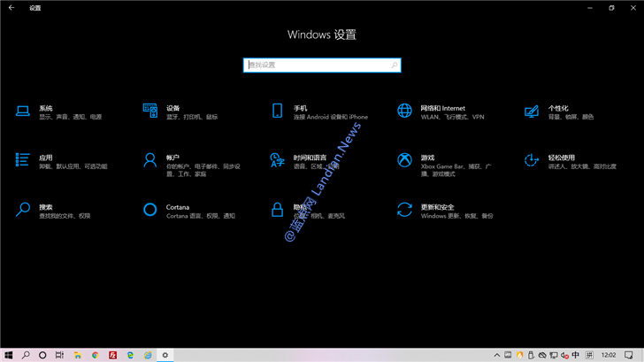Close the 设置 window
Image resolution: width=644 pixels, height=362 pixels.
[633, 8]
